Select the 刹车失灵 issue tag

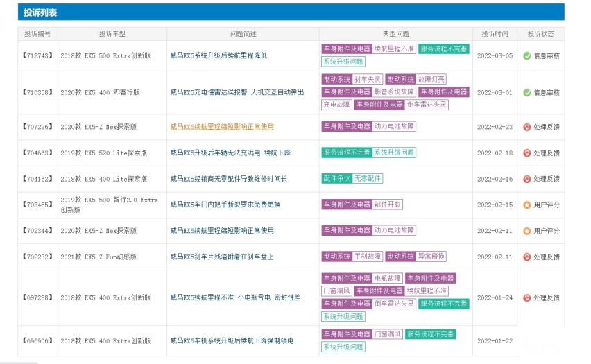click(368, 79)
